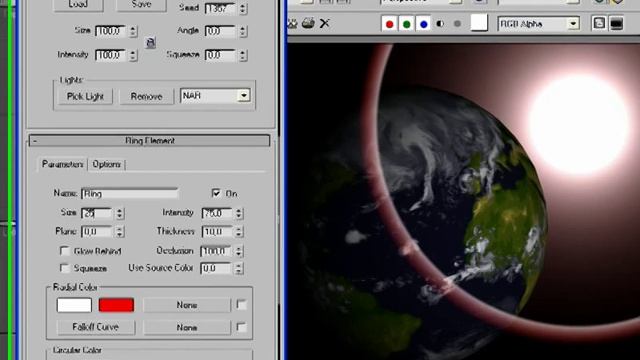Adjust the global Intensity spinner

tap(133, 55)
